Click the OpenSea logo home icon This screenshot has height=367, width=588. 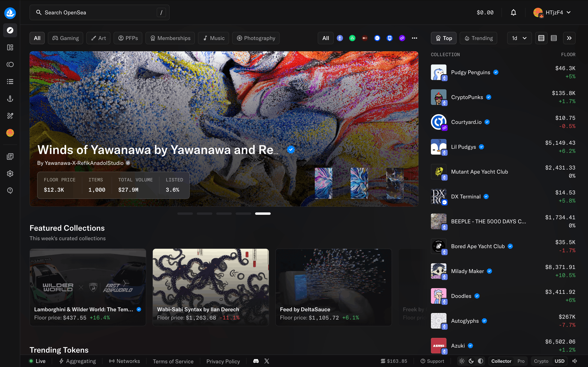click(x=10, y=13)
